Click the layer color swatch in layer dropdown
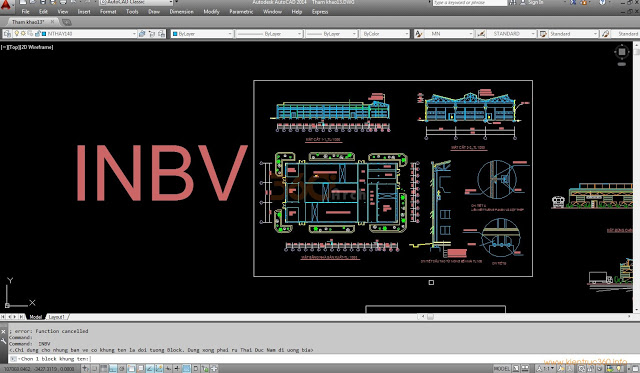The height and width of the screenshot is (373, 640). click(x=44, y=34)
